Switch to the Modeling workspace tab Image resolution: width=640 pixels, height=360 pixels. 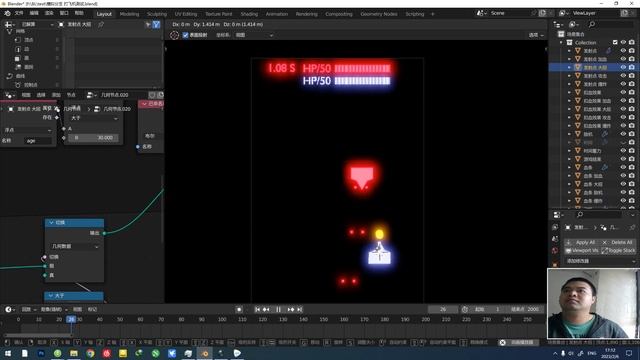[129, 14]
